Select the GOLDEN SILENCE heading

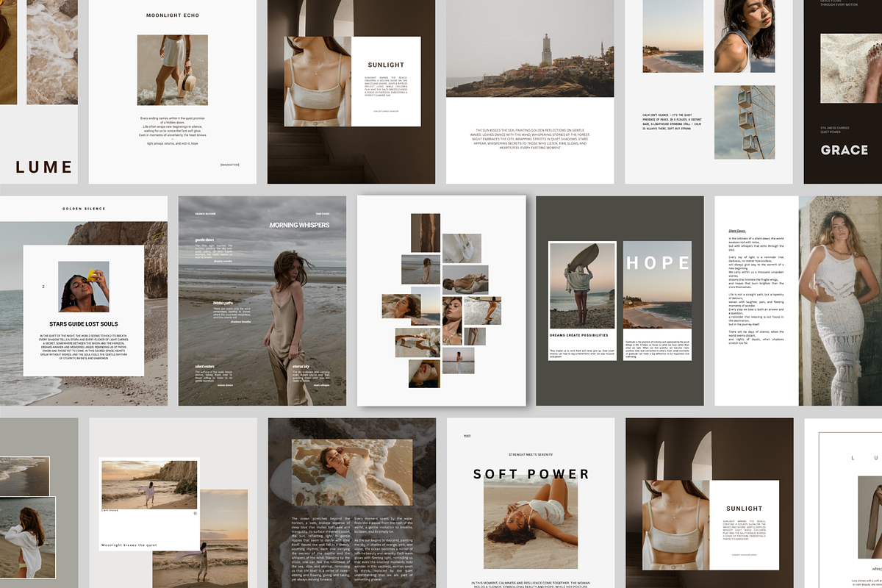pyautogui.click(x=84, y=209)
